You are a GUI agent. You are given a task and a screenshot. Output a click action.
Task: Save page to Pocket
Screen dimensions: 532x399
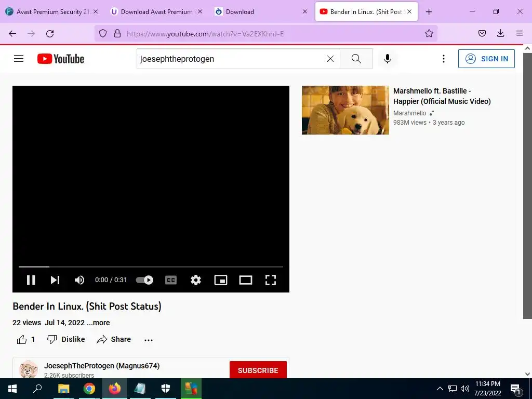tap(482, 33)
